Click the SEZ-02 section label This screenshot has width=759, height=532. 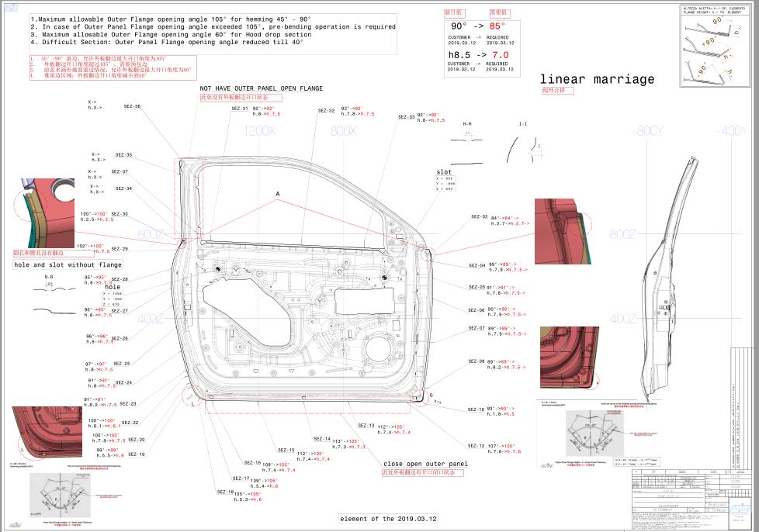point(479,217)
